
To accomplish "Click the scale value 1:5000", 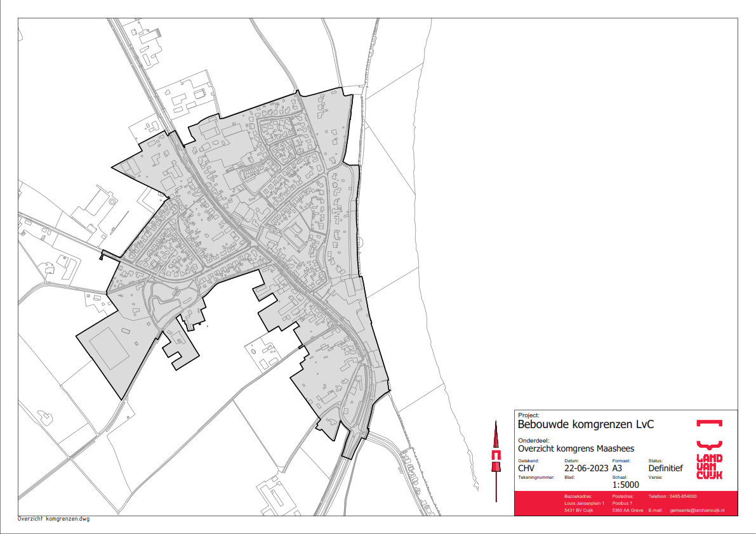I will coord(625,485).
